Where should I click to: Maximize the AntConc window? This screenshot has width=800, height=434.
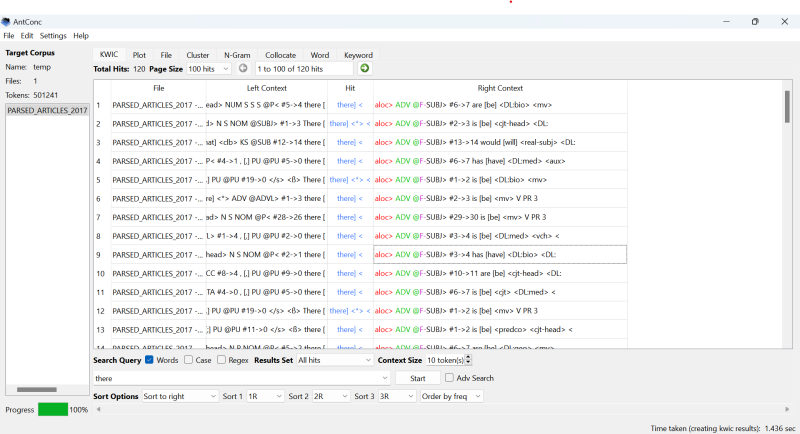pyautogui.click(x=755, y=21)
